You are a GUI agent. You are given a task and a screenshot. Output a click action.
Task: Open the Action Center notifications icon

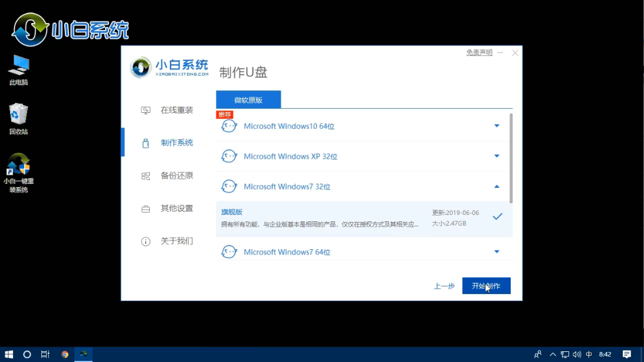(x=627, y=354)
